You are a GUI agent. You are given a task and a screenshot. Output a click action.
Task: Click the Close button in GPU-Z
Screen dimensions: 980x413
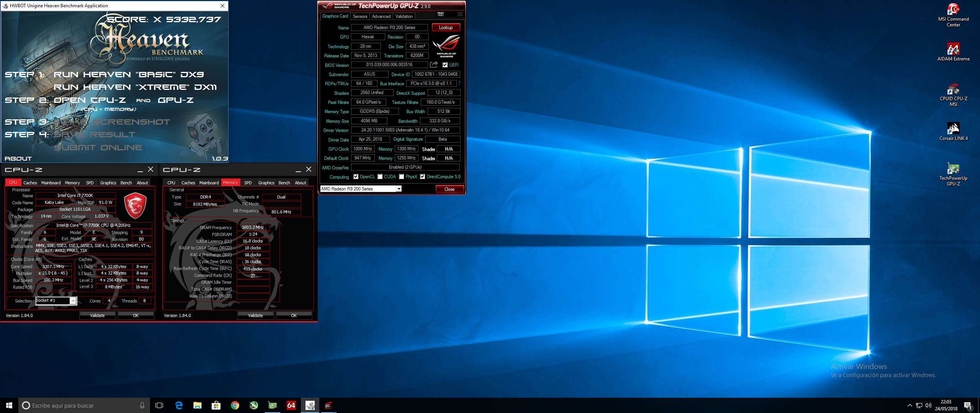[449, 189]
